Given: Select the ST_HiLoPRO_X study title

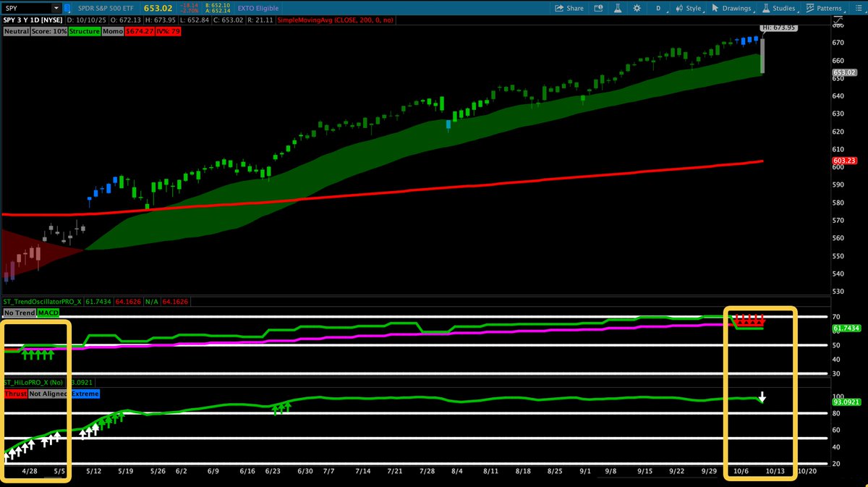Looking at the screenshot, I should pyautogui.click(x=35, y=383).
